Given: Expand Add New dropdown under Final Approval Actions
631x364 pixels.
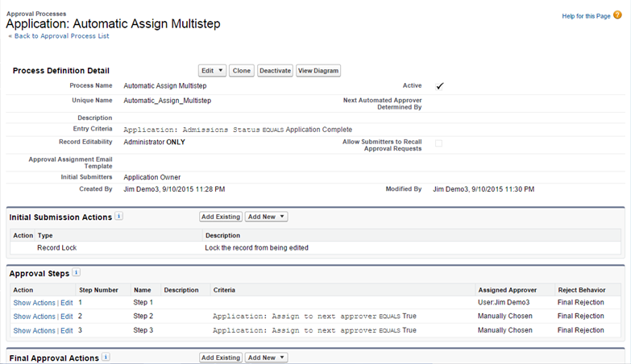Looking at the screenshot, I should pyautogui.click(x=267, y=358).
